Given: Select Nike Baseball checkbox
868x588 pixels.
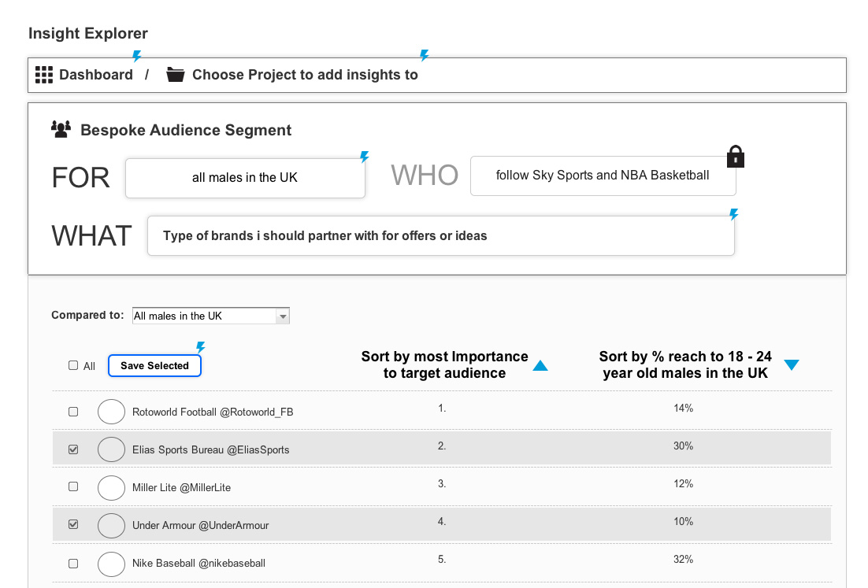Looking at the screenshot, I should coord(73,563).
